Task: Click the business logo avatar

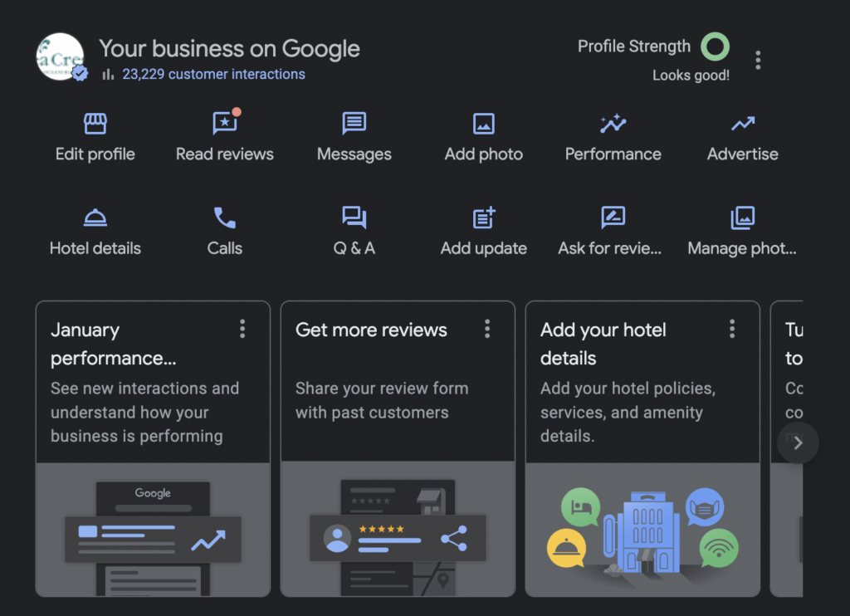Action: pos(60,57)
